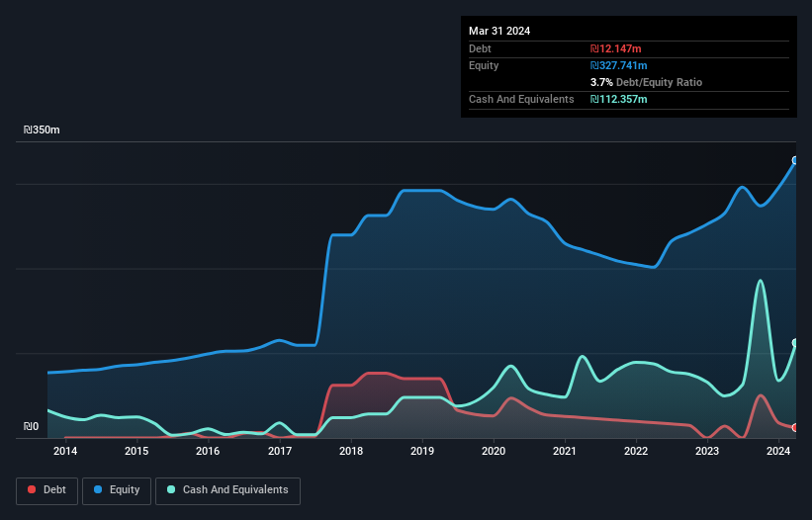The width and height of the screenshot is (812, 520).
Task: Click the Equity value ₪327.741m in tooltip
Action: (619, 65)
